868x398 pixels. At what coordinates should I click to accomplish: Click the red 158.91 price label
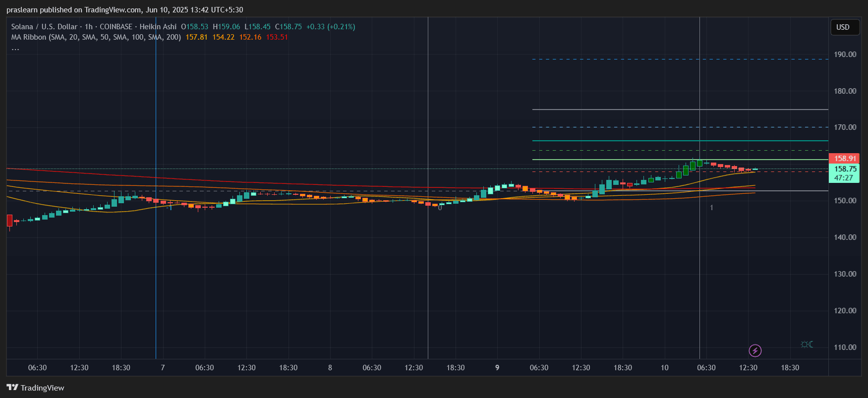point(844,159)
